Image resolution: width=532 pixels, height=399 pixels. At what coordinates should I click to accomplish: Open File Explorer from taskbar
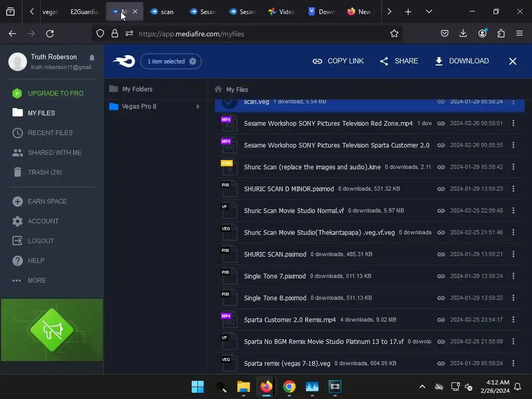coord(243,387)
